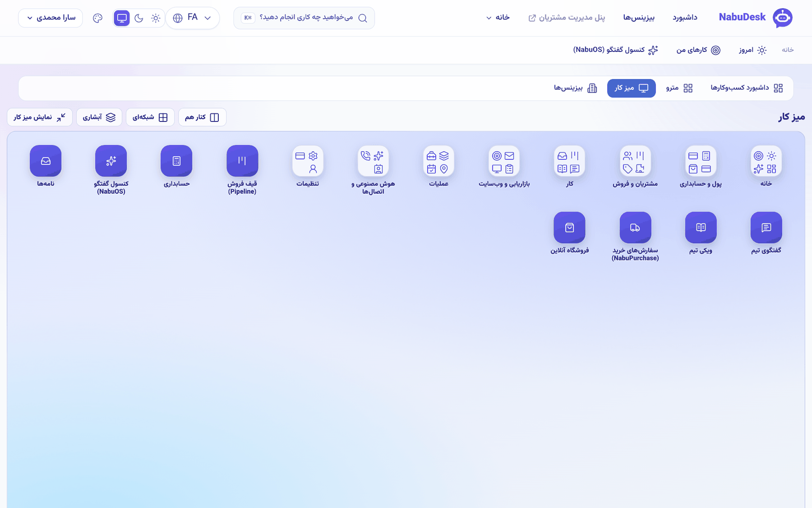Open داشبورد in top navigation
This screenshot has height=508, width=812.
[685, 18]
